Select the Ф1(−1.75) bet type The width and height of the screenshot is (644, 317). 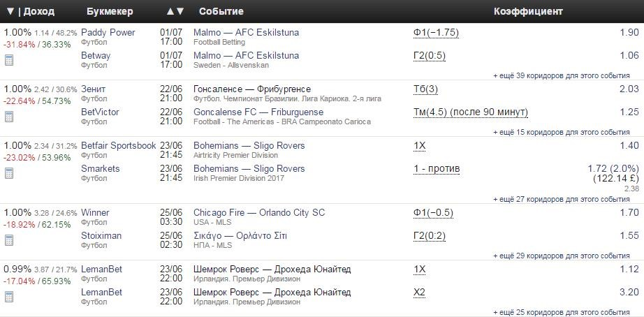(436, 33)
